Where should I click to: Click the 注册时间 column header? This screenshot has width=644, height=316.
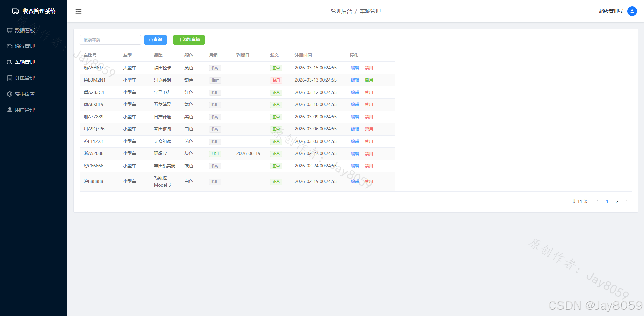click(303, 56)
